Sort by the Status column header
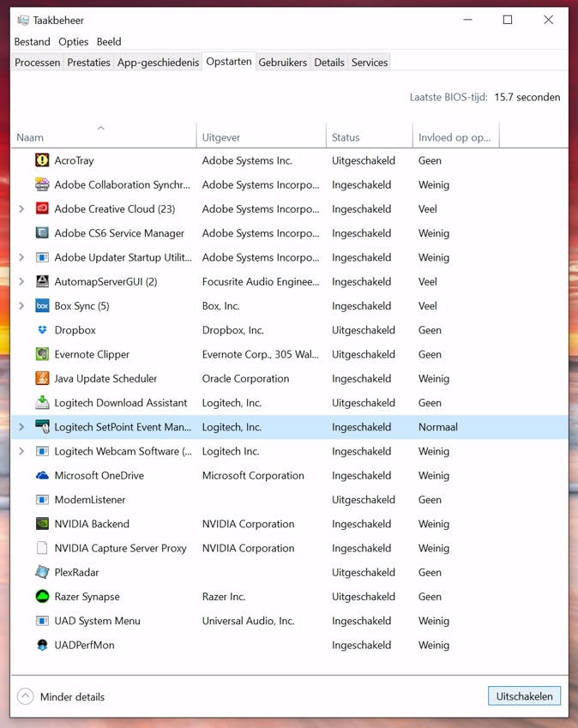The height and width of the screenshot is (728, 578). coord(369,135)
